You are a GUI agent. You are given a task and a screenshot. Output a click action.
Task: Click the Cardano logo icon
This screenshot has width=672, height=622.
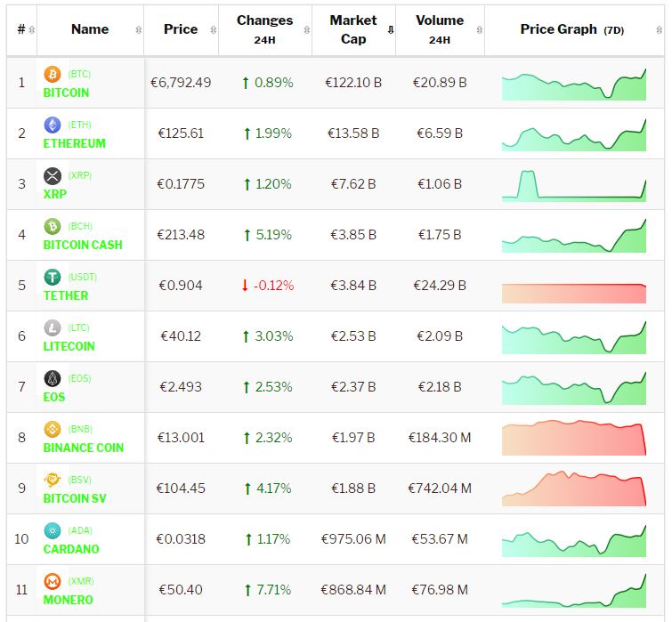point(52,530)
